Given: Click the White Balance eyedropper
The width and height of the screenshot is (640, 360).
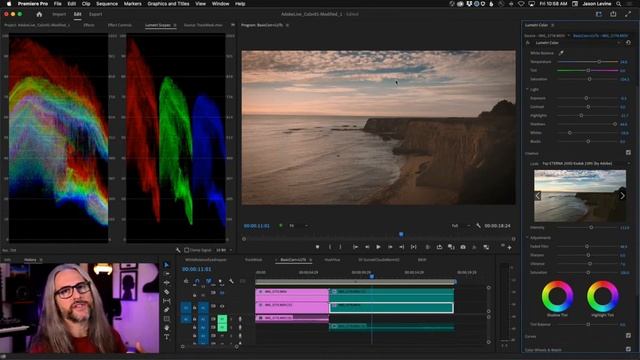Looking at the screenshot, I should tap(561, 53).
